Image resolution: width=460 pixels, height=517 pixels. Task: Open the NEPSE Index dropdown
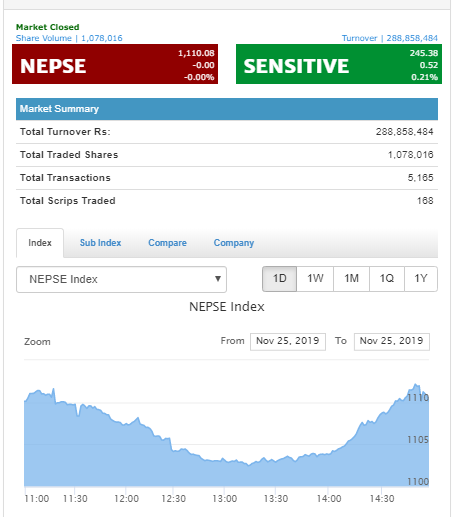121,279
